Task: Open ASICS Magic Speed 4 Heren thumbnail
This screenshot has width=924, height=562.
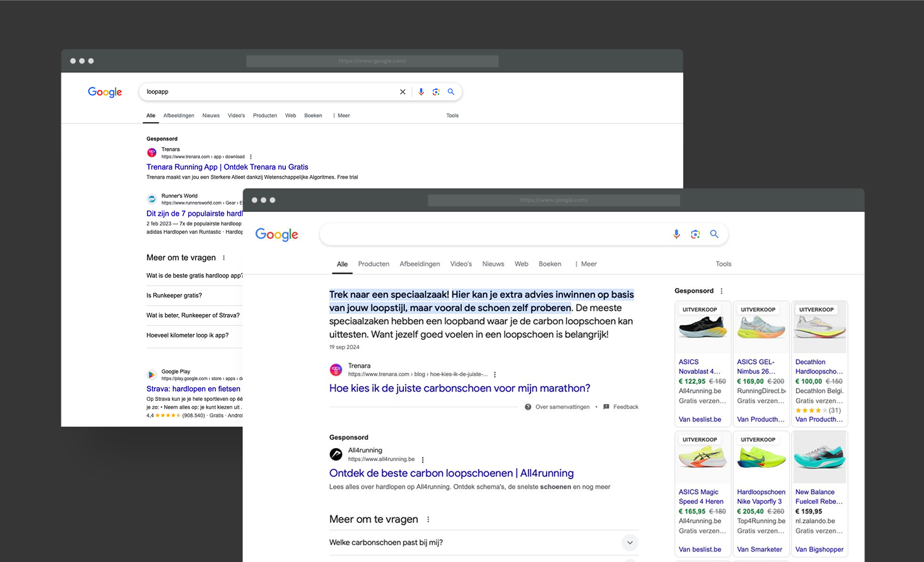Action: pyautogui.click(x=703, y=457)
